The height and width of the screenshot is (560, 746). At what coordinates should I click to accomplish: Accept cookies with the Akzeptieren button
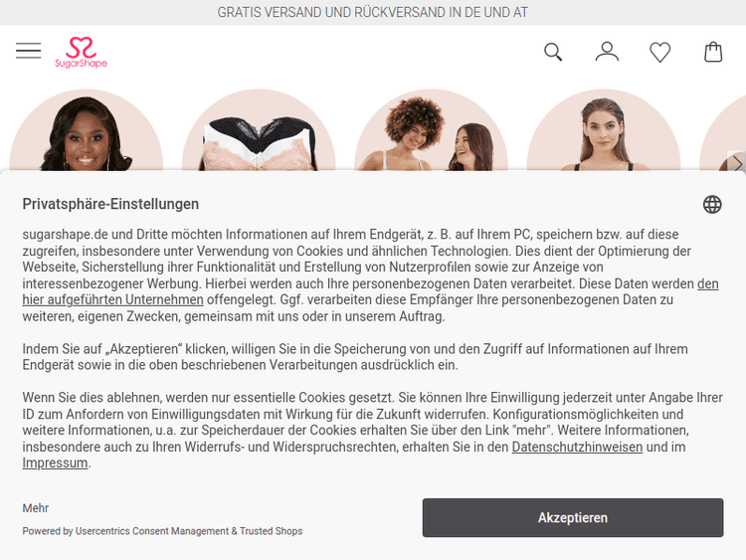point(573,517)
